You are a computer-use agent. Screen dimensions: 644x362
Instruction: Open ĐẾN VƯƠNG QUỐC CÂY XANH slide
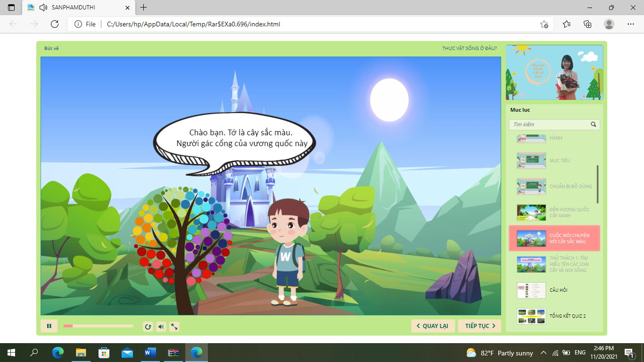point(554,213)
